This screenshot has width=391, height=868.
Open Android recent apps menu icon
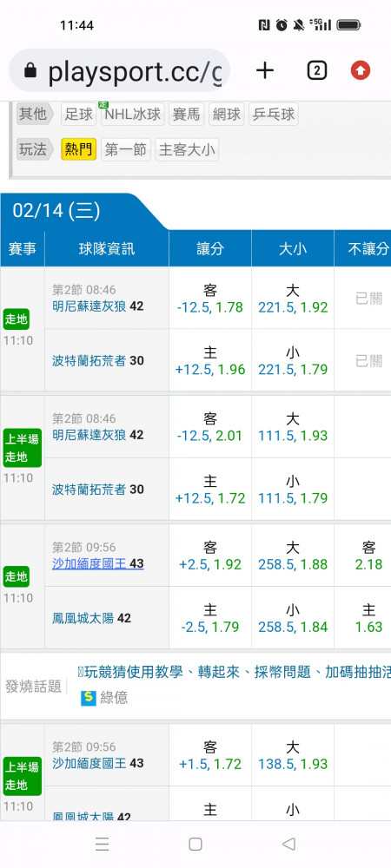(102, 844)
